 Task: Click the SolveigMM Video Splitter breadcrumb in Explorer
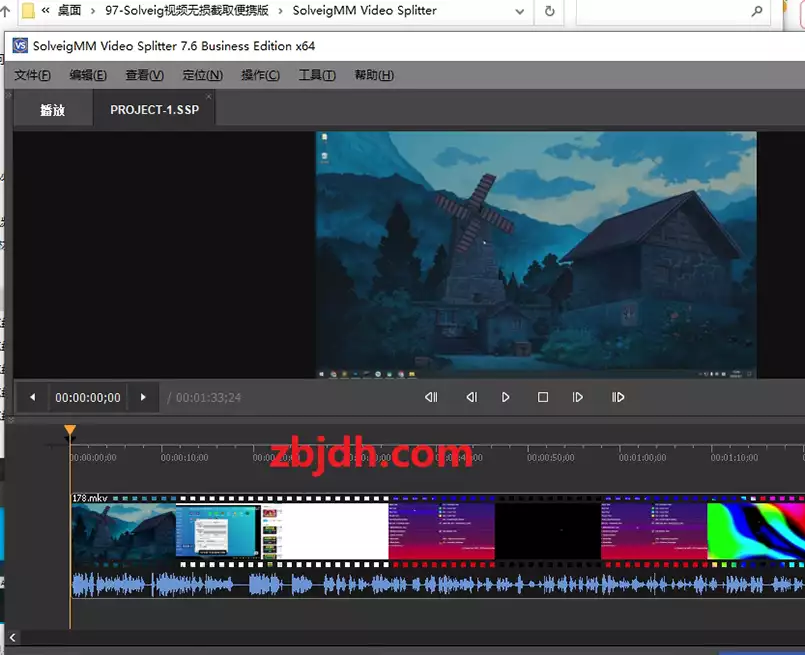click(365, 10)
